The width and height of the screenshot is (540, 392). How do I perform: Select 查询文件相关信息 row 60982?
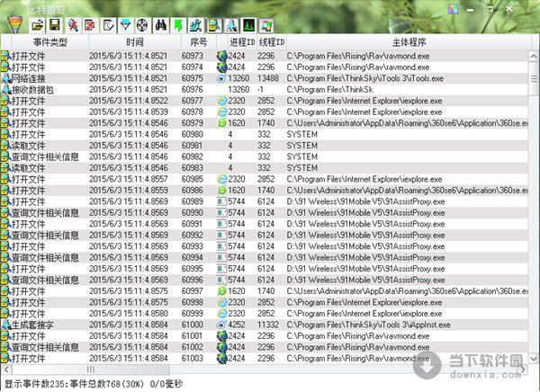tap(265, 157)
